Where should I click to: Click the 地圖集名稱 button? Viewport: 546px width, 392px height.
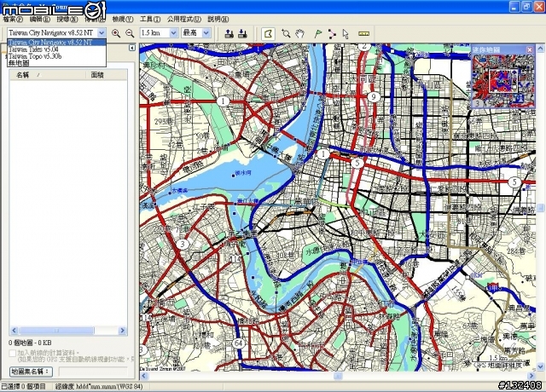tap(31, 372)
